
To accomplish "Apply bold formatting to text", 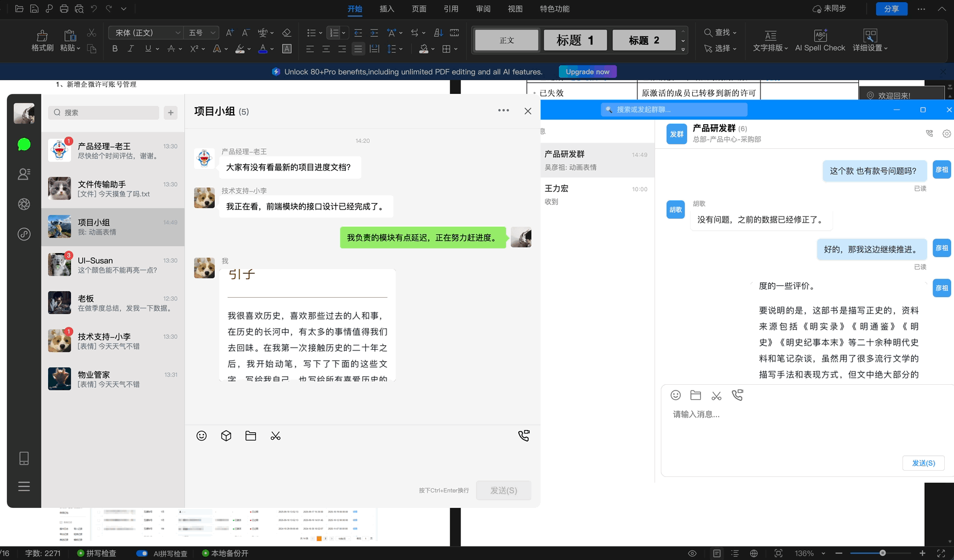I will click(x=114, y=49).
